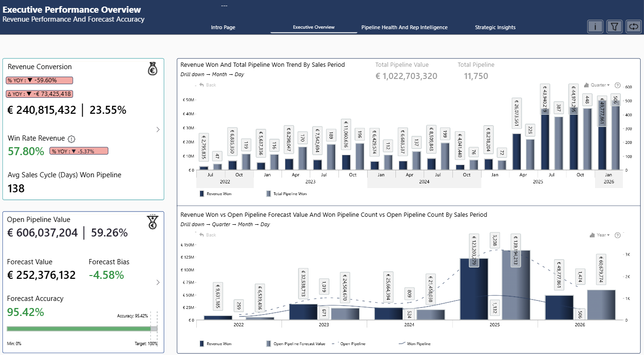Click the % YOY -59.60% badge
Viewport: 644px width, 355px height.
pyautogui.click(x=40, y=80)
